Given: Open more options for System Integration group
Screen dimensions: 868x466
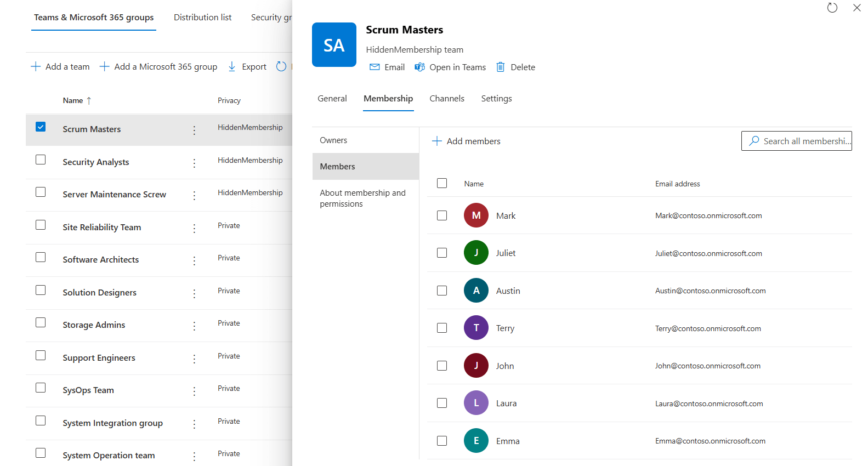Looking at the screenshot, I should (x=194, y=424).
